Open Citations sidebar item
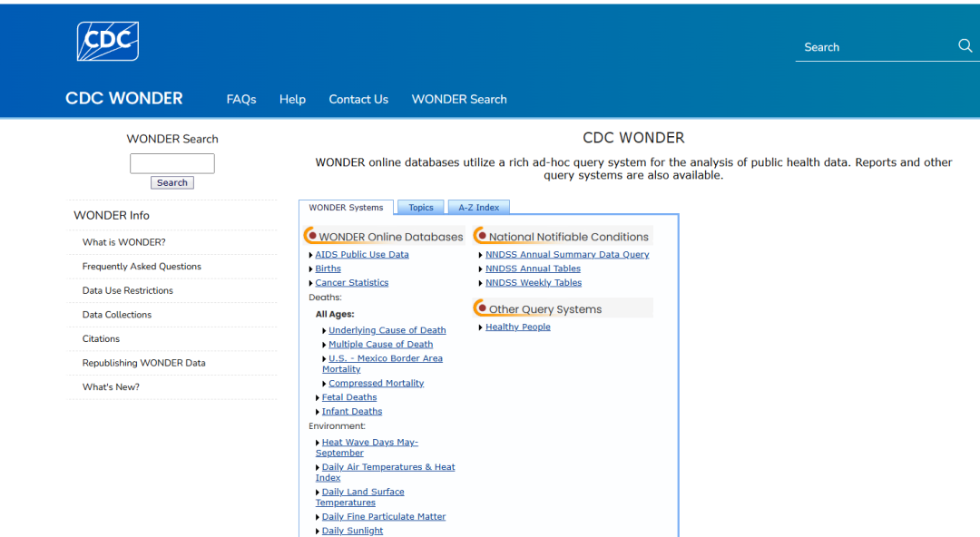 point(101,339)
